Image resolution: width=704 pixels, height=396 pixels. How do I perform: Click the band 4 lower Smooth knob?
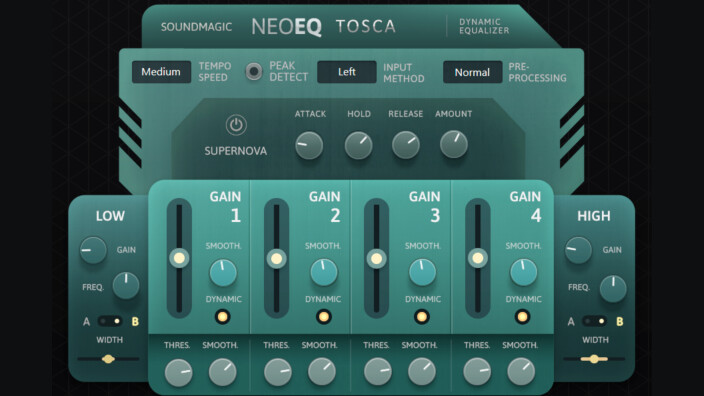(x=521, y=371)
